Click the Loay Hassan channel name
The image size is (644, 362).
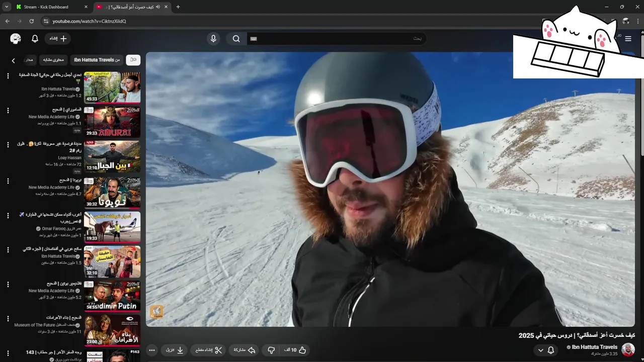pos(69,158)
